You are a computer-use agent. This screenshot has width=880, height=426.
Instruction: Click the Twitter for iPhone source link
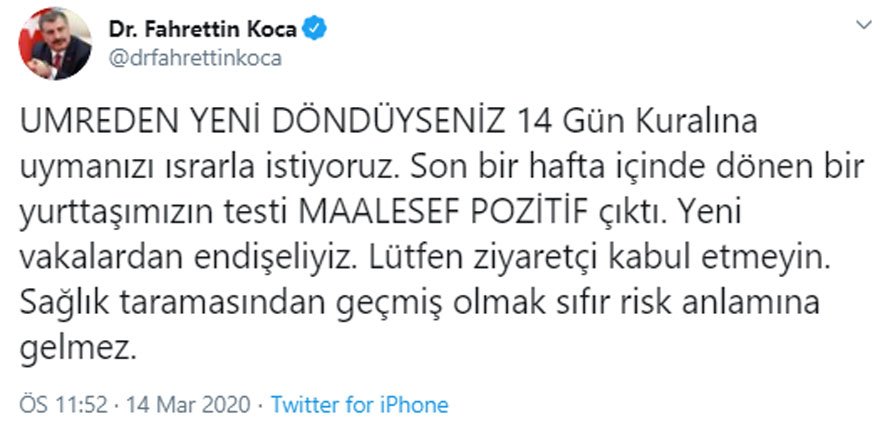pyautogui.click(x=360, y=405)
